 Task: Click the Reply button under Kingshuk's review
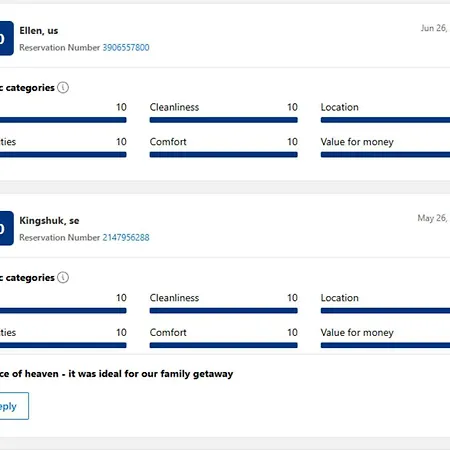[x=14, y=406]
